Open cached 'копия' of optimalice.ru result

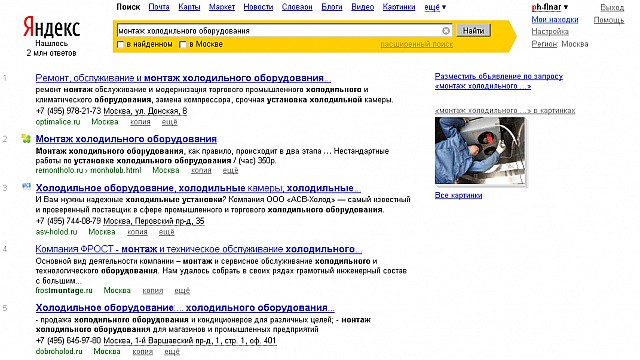click(140, 122)
